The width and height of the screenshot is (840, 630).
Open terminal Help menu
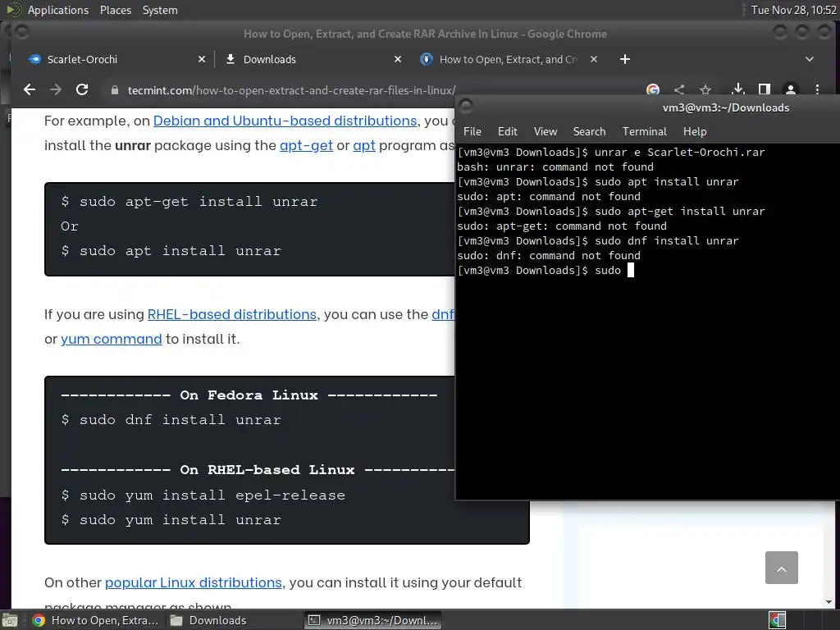point(695,131)
